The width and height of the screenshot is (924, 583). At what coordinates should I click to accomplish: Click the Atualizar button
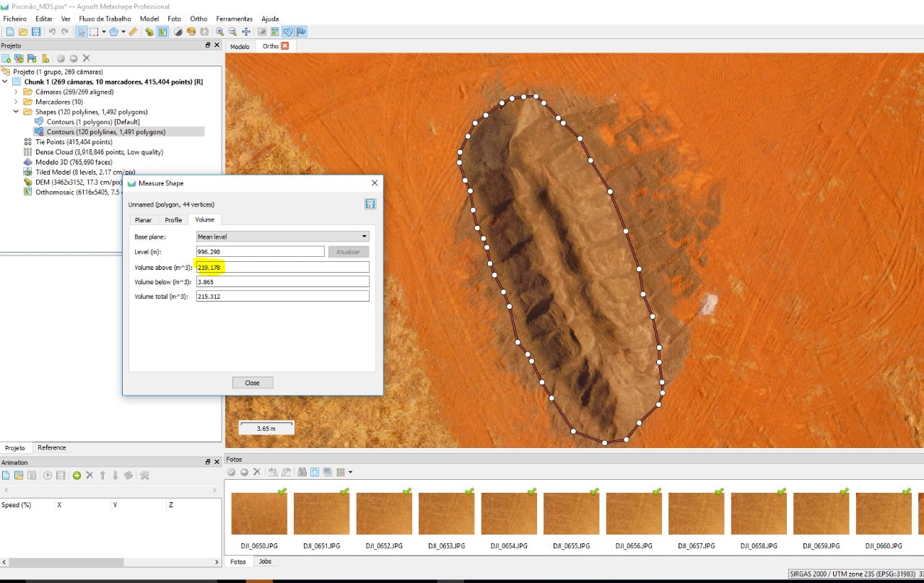[x=349, y=252]
